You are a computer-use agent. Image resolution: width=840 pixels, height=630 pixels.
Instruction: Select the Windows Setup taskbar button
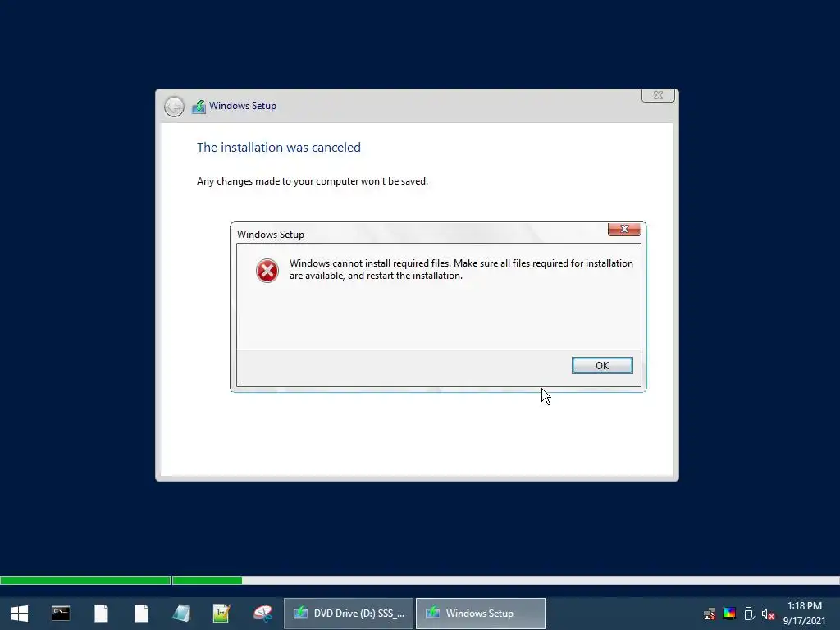pos(481,614)
